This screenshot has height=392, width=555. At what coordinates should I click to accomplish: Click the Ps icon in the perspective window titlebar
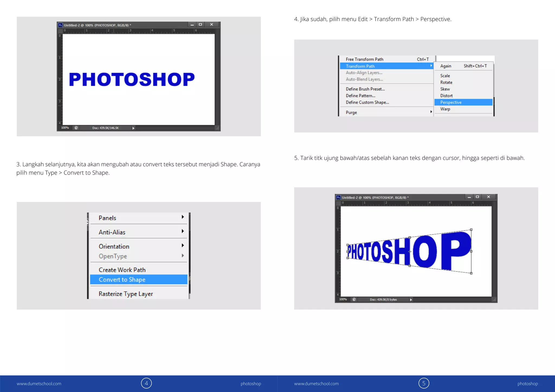pos(338,198)
